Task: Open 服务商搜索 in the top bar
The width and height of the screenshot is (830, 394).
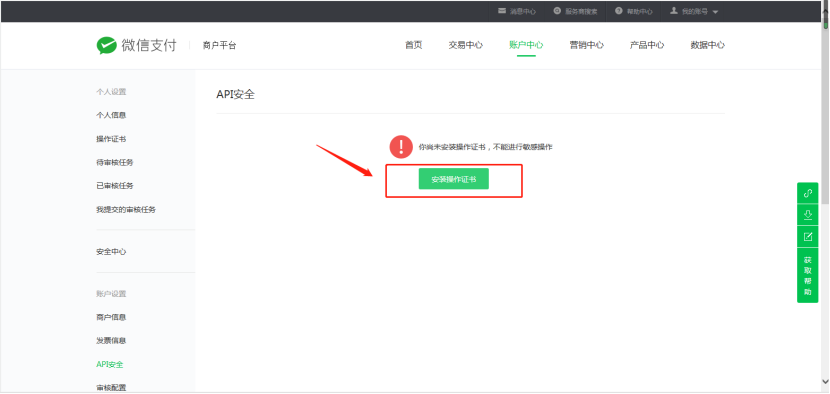Action: (x=581, y=11)
